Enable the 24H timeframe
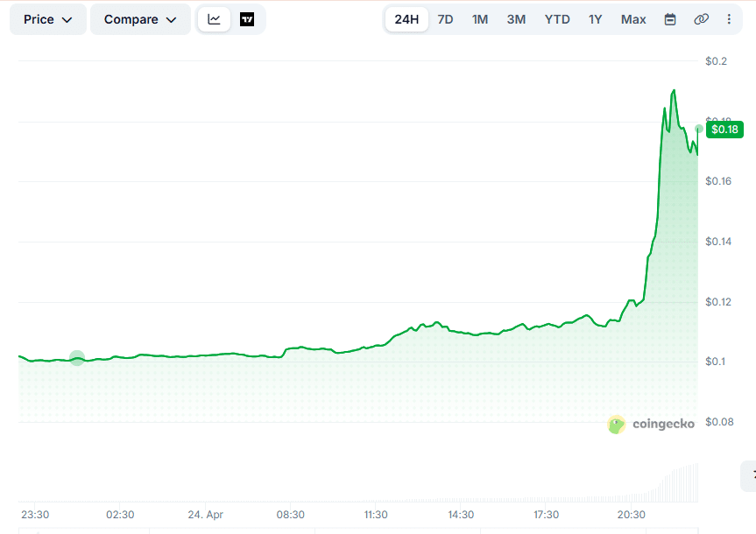Screen dimensions: 756x534 point(406,18)
